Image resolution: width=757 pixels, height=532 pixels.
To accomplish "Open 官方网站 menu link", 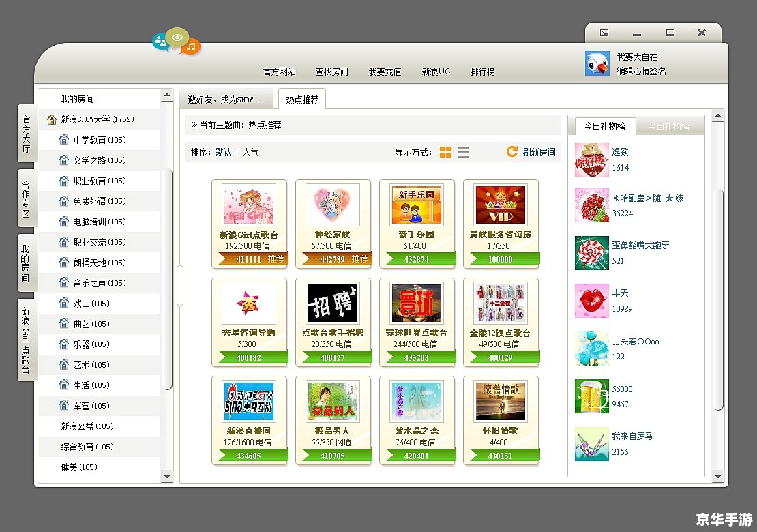I will point(279,72).
